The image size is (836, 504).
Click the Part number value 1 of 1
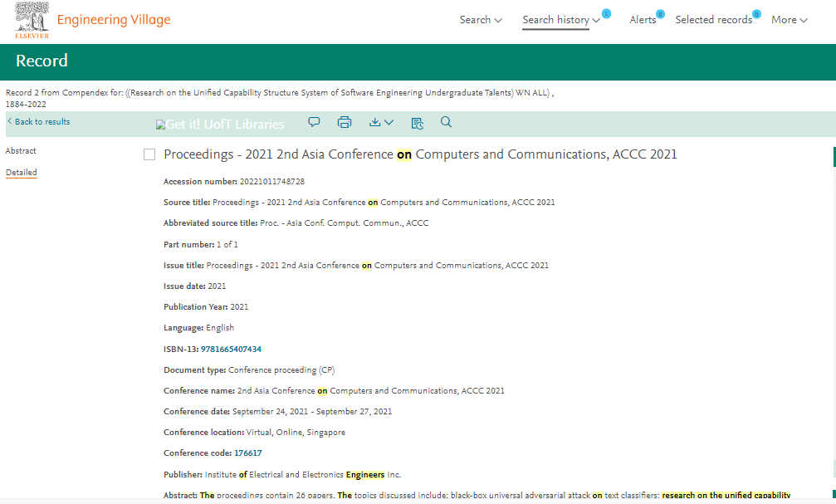[x=227, y=245]
